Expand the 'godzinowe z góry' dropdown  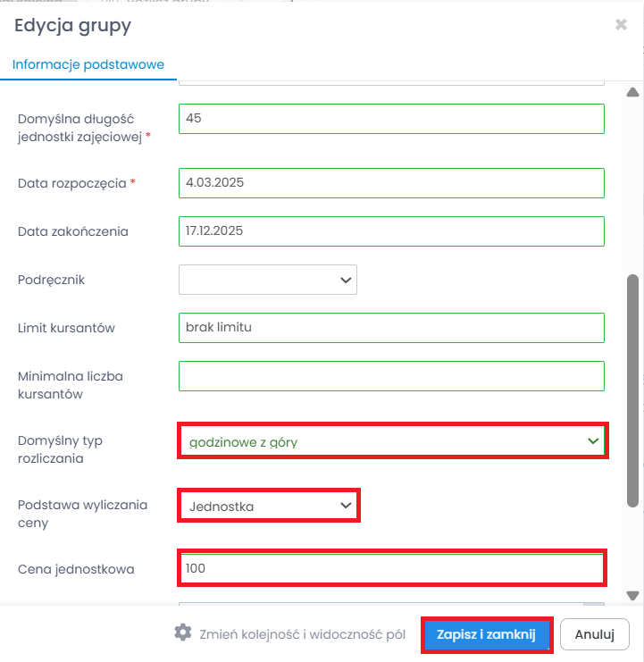tap(392, 441)
